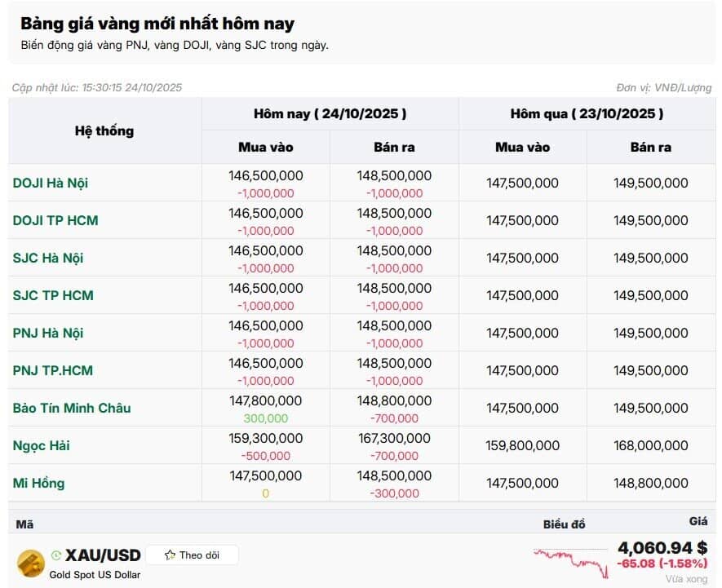Viewport: 722px width, 588px height.
Task: Select PNJ TP.HCM in the table
Action: pos(53,370)
